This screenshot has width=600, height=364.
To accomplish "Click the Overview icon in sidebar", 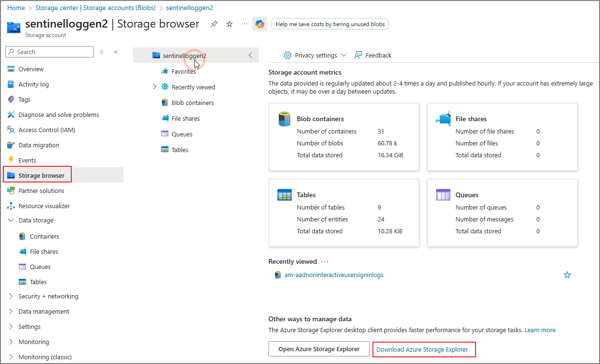I will pyautogui.click(x=11, y=69).
